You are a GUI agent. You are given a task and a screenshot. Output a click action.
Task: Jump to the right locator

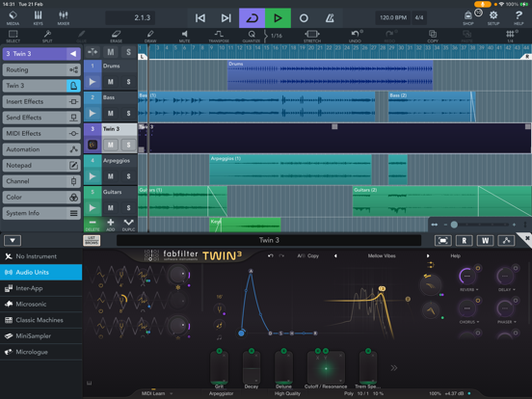[226, 18]
